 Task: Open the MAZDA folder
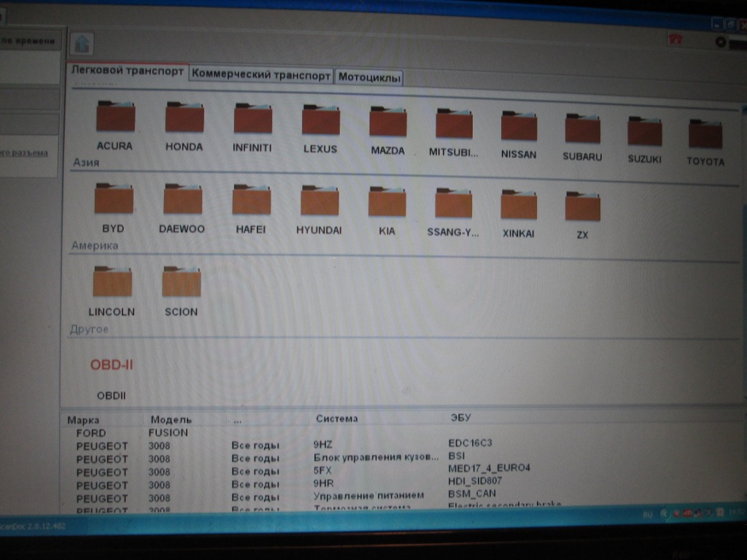[x=388, y=131]
